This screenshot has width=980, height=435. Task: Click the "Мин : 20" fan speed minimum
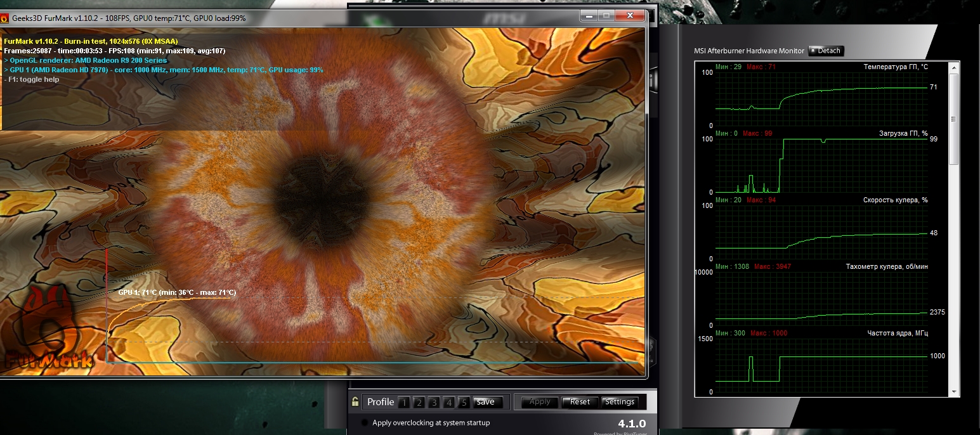(x=728, y=200)
